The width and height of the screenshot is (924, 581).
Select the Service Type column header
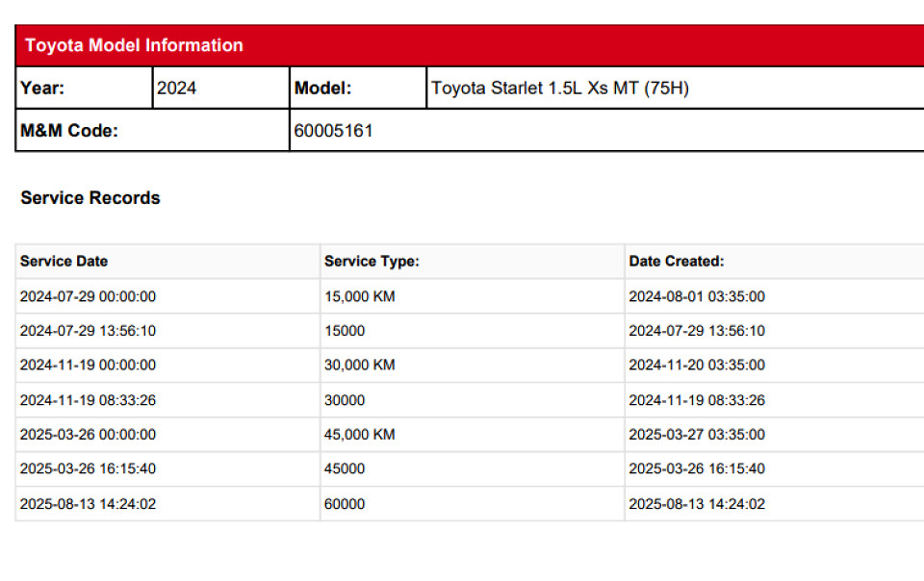pos(372,262)
